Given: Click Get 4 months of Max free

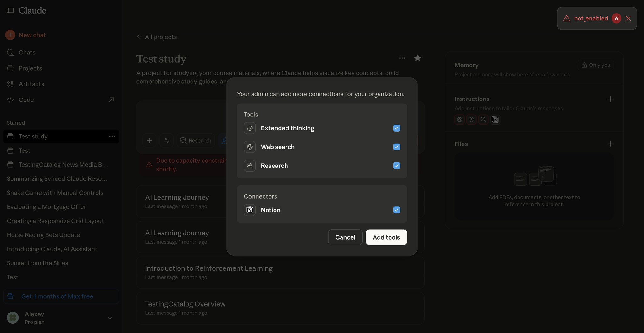Looking at the screenshot, I should point(61,296).
